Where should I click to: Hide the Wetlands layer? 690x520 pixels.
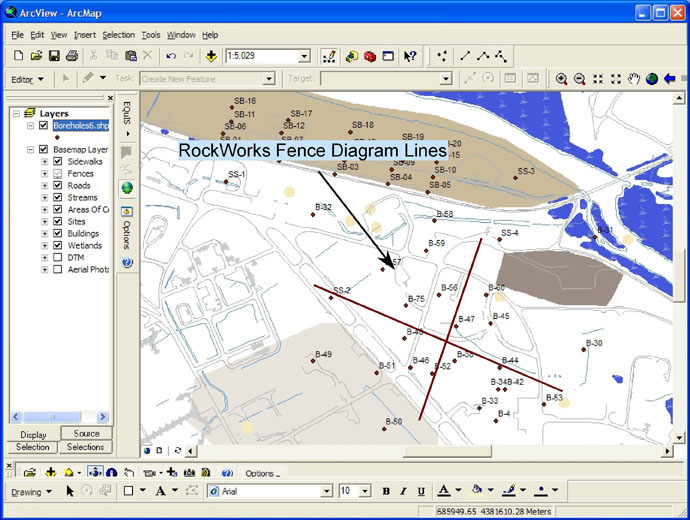(58, 245)
